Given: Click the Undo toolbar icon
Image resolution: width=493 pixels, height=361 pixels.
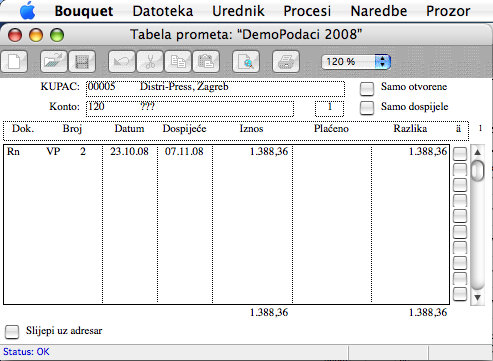Looking at the screenshot, I should pos(122,62).
